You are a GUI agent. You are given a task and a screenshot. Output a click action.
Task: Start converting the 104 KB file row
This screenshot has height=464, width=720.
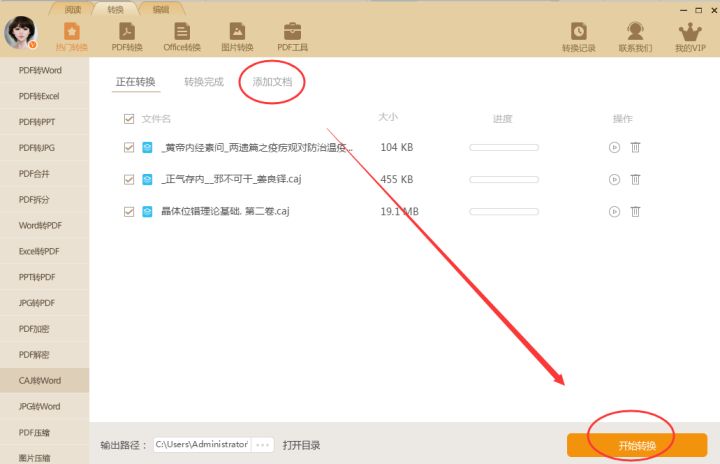614,148
